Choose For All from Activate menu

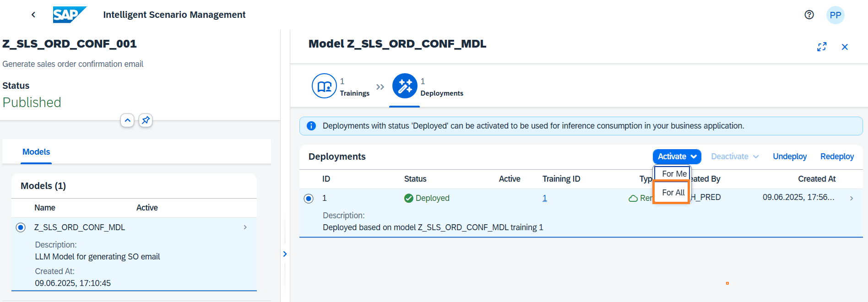tap(673, 193)
